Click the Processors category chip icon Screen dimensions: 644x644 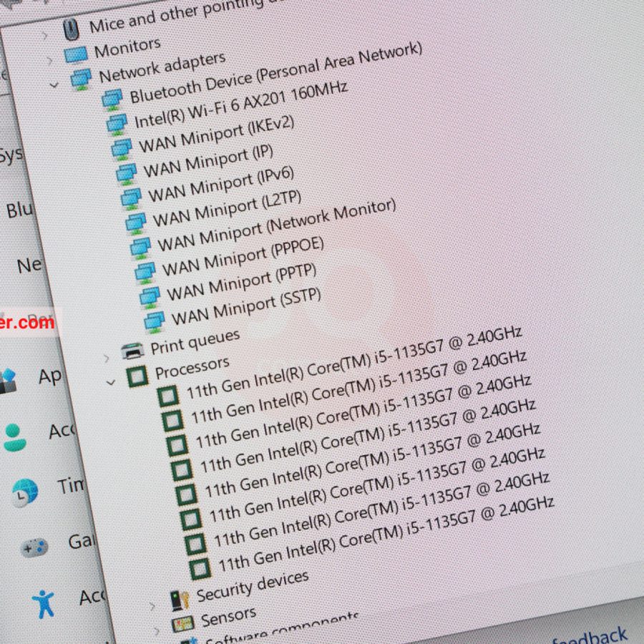tap(137, 376)
